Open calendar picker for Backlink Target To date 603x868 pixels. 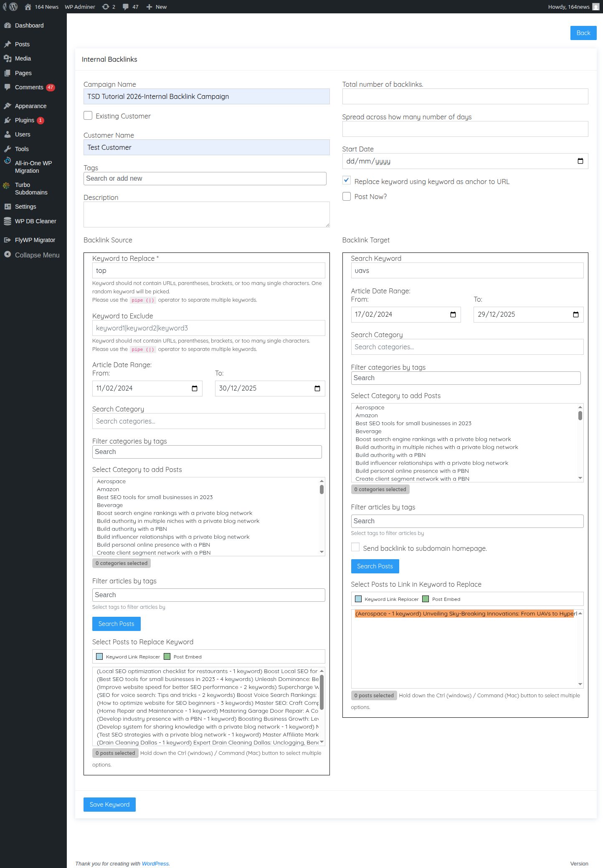point(575,315)
